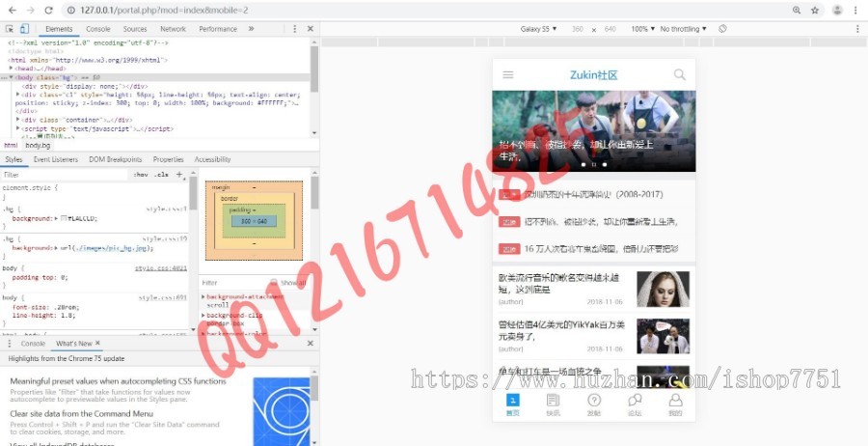
Task: Open the DOM Breakpoints tab
Action: click(115, 159)
